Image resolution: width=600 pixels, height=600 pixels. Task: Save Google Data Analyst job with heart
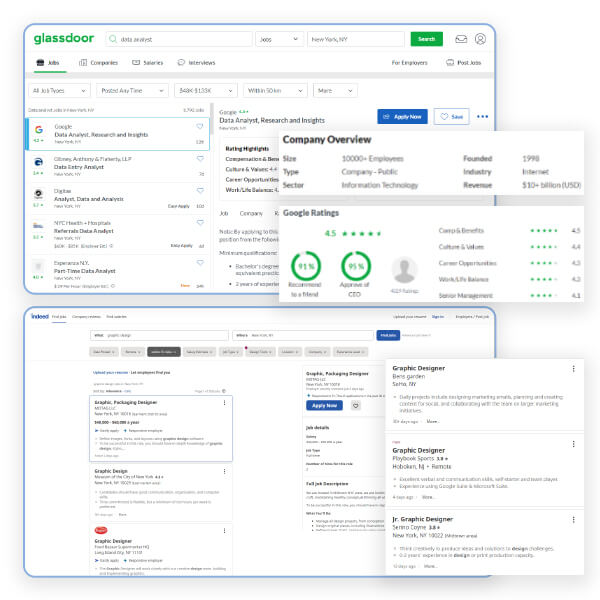(200, 126)
